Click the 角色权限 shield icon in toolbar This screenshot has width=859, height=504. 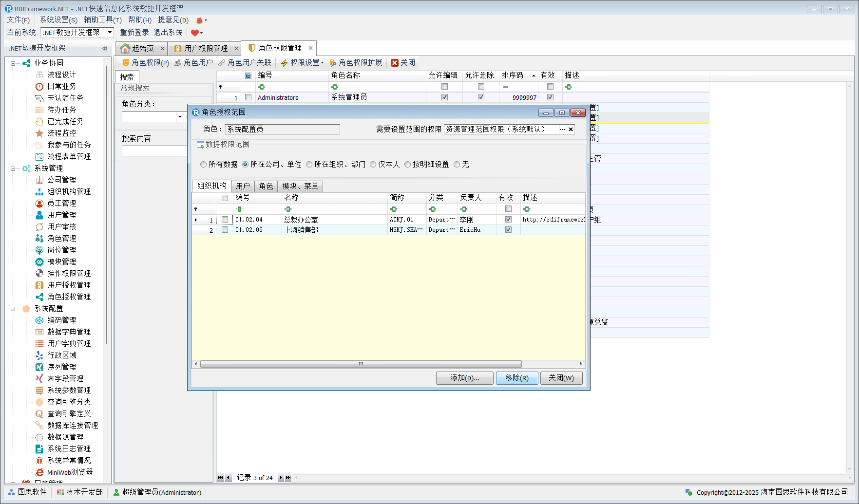coord(125,63)
